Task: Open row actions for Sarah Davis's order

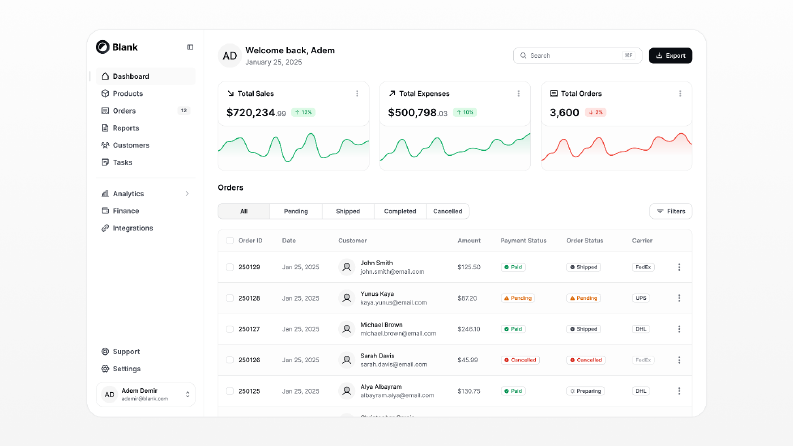Action: click(x=679, y=360)
